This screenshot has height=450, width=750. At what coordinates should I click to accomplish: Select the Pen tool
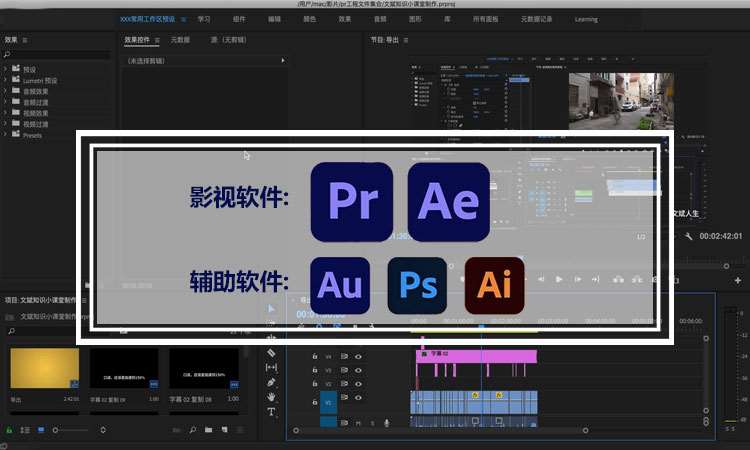tap(271, 382)
